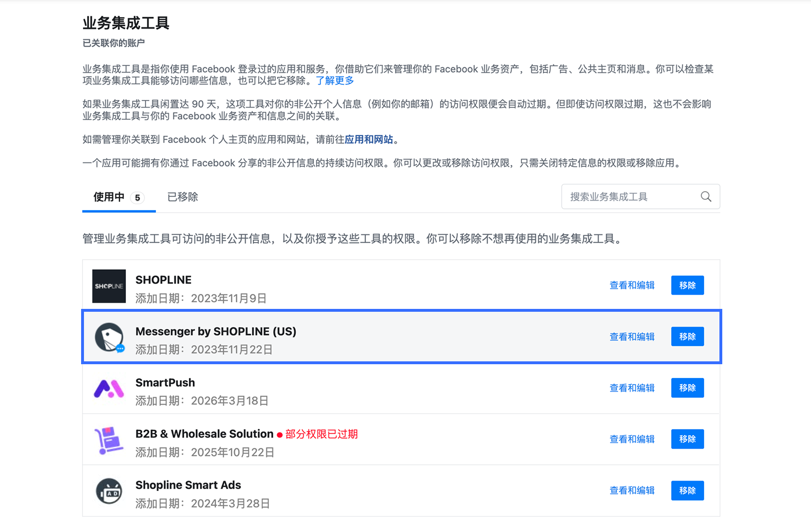
Task: Click the date 2023年11月9日
Action: point(229,298)
